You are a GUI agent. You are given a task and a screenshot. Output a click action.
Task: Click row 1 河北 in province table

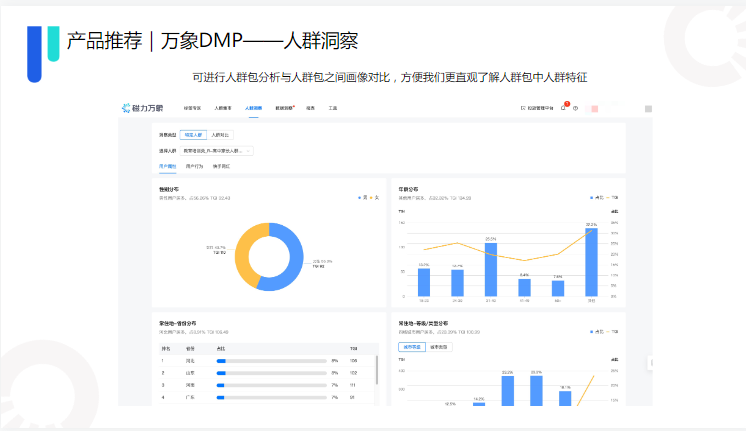coord(267,361)
